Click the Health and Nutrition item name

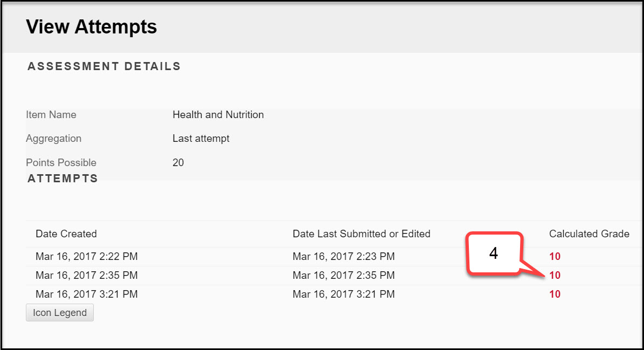click(218, 115)
